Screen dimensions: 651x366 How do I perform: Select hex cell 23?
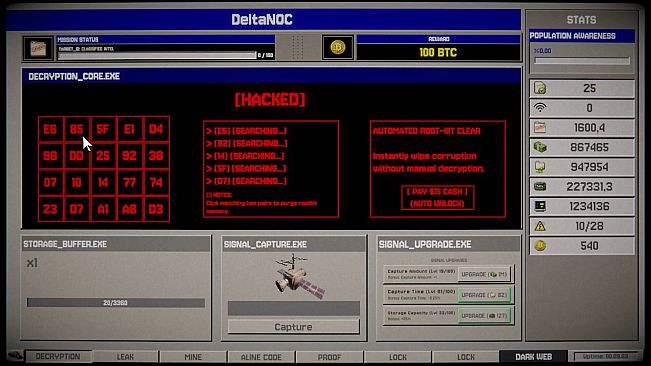pos(50,209)
